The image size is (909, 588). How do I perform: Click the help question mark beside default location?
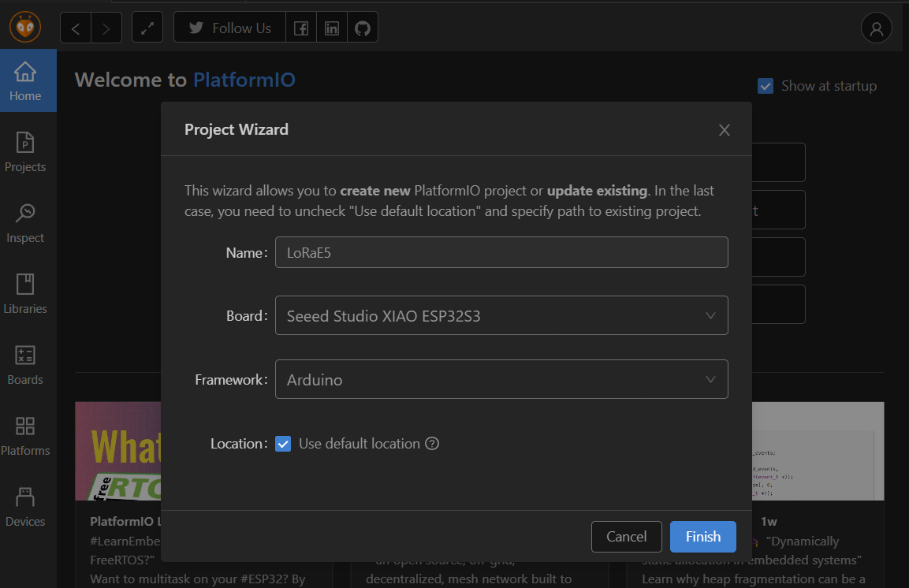pyautogui.click(x=432, y=444)
